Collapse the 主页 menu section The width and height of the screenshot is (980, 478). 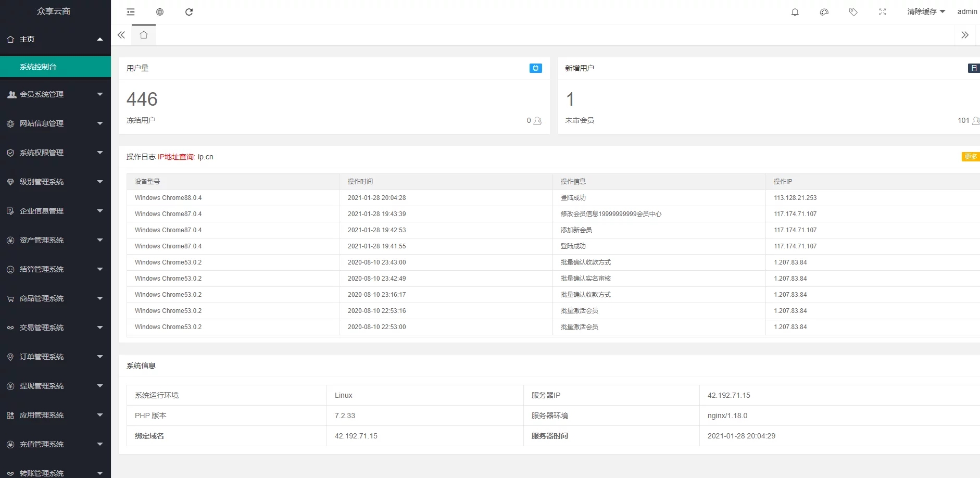(x=55, y=39)
